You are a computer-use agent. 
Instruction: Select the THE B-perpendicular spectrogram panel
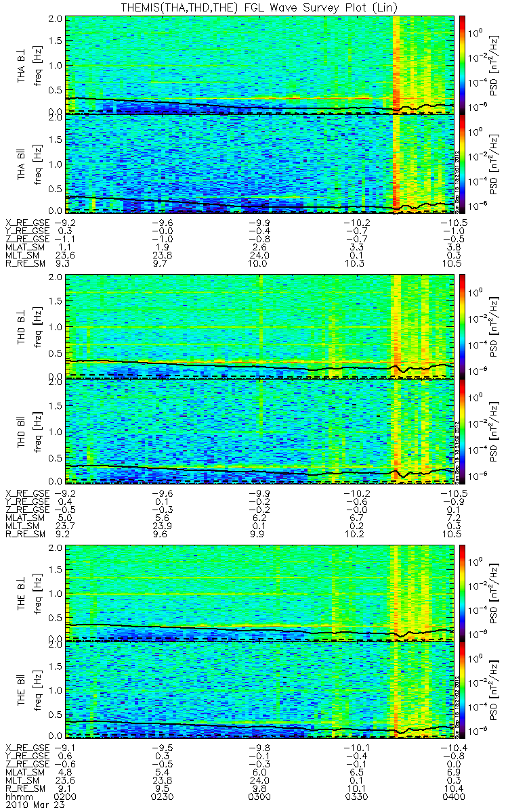[258, 592]
